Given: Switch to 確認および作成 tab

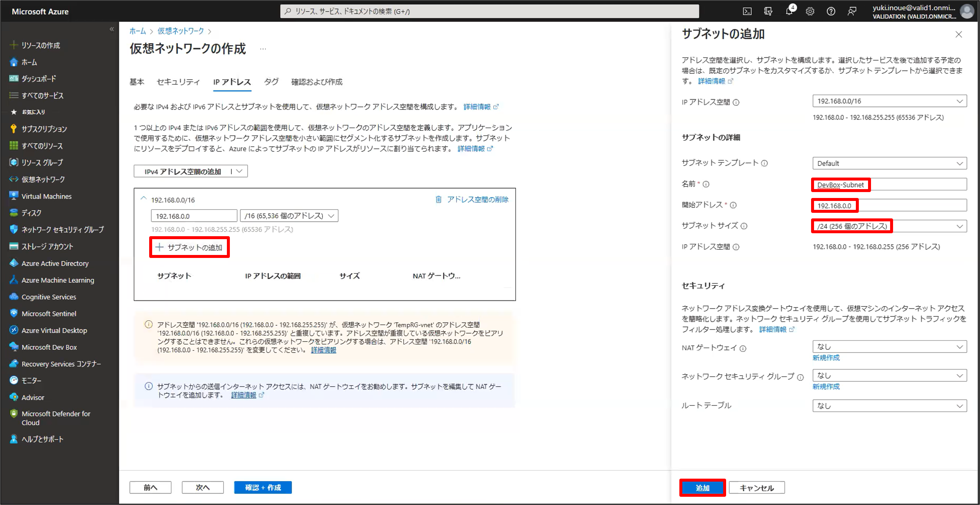Looking at the screenshot, I should click(x=316, y=81).
